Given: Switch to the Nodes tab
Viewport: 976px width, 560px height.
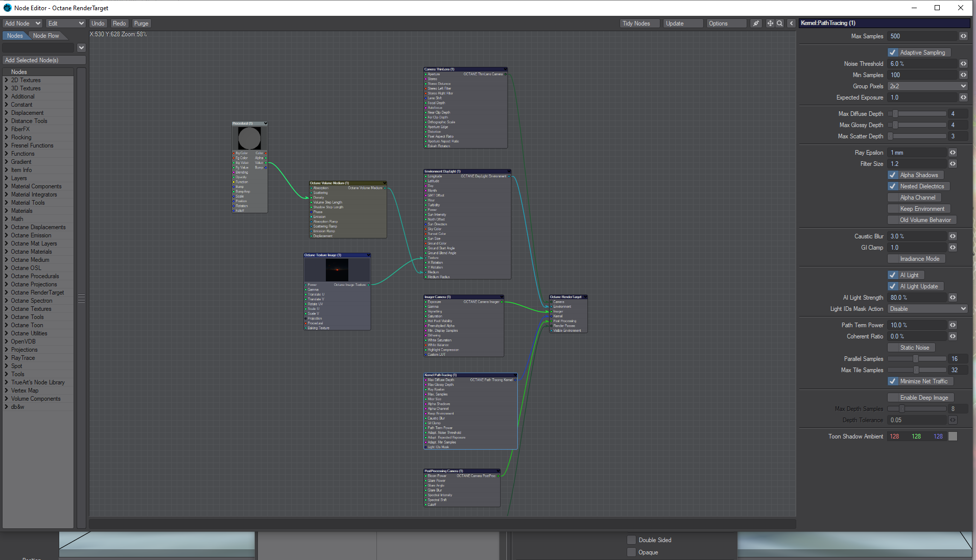Looking at the screenshot, I should [15, 36].
